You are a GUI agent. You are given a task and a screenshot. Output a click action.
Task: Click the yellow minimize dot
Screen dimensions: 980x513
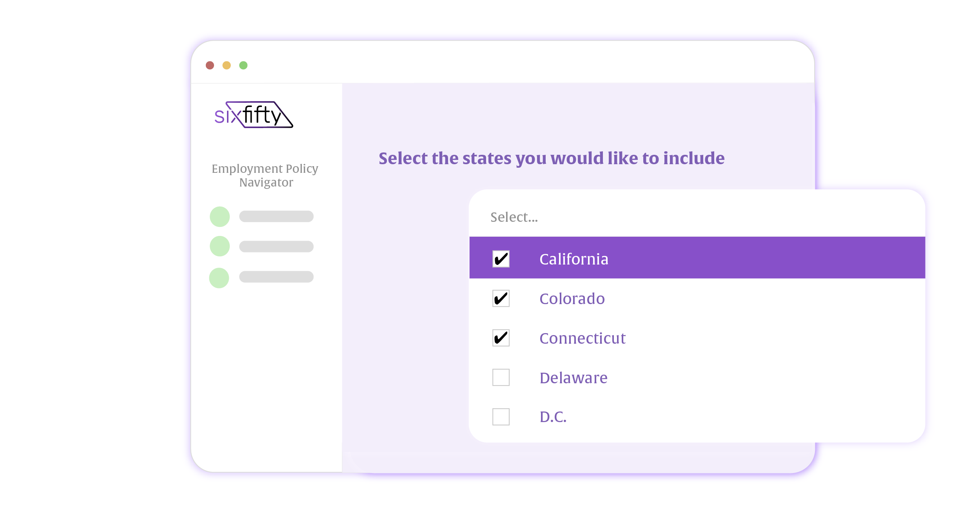tap(227, 65)
